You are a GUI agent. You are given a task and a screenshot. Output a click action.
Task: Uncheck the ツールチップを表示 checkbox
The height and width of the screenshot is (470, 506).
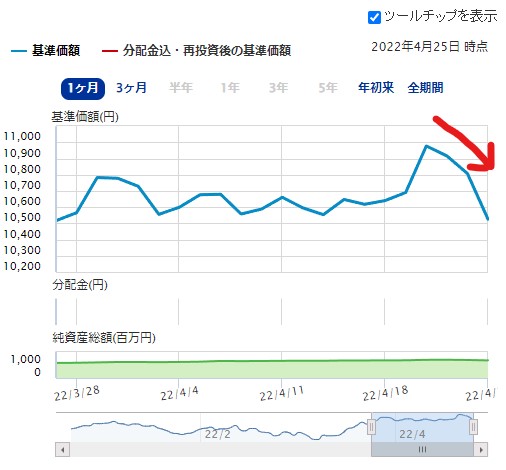(374, 17)
